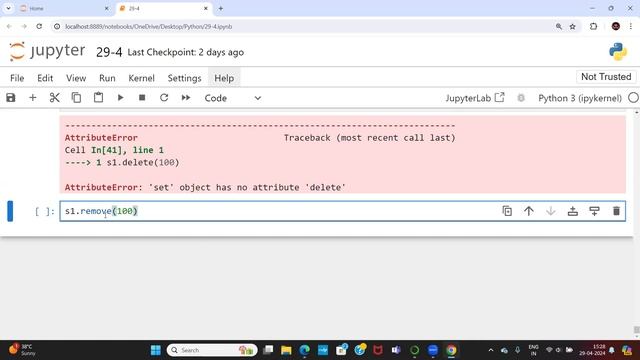Move the active cell down
640x360 pixels.
click(x=551, y=211)
